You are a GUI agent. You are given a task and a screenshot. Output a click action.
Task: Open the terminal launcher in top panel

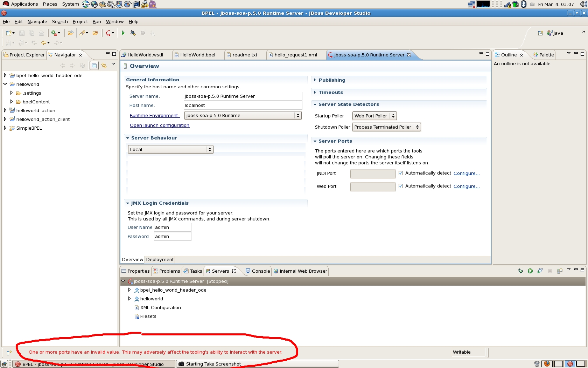pos(136,4)
